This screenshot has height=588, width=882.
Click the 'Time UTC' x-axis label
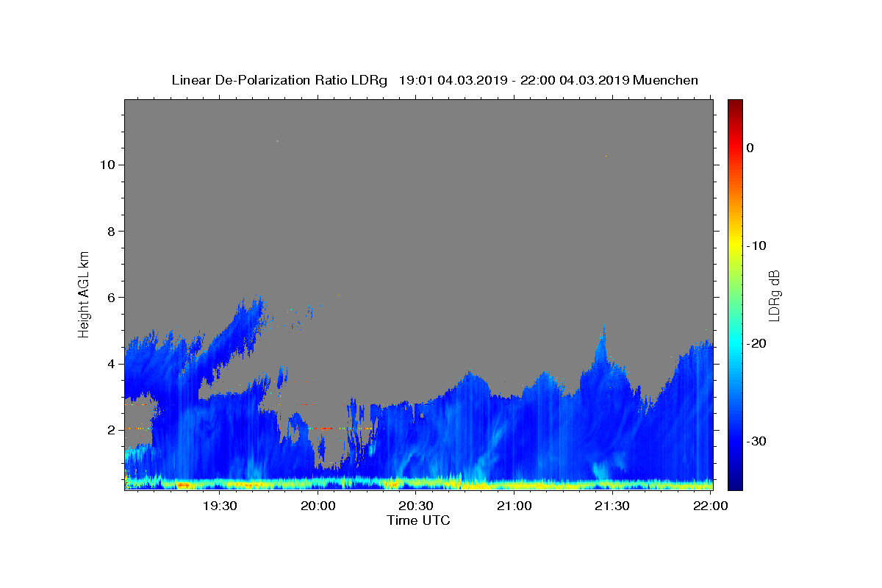pos(418,520)
